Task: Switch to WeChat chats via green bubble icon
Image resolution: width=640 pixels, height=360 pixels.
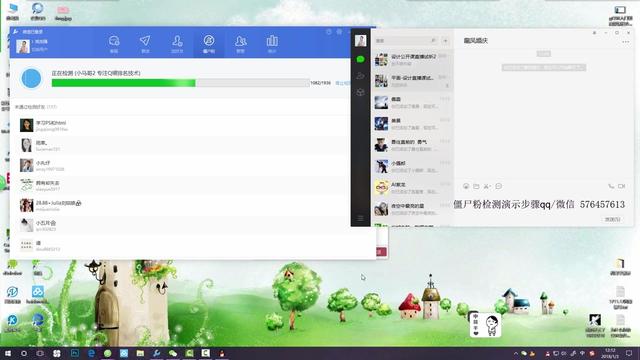Action: point(360,60)
